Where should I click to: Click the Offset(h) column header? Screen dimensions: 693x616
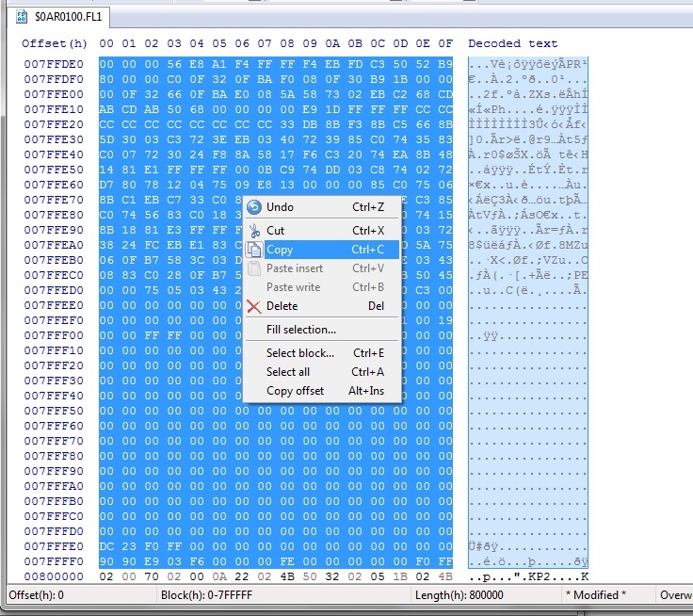pyautogui.click(x=55, y=43)
